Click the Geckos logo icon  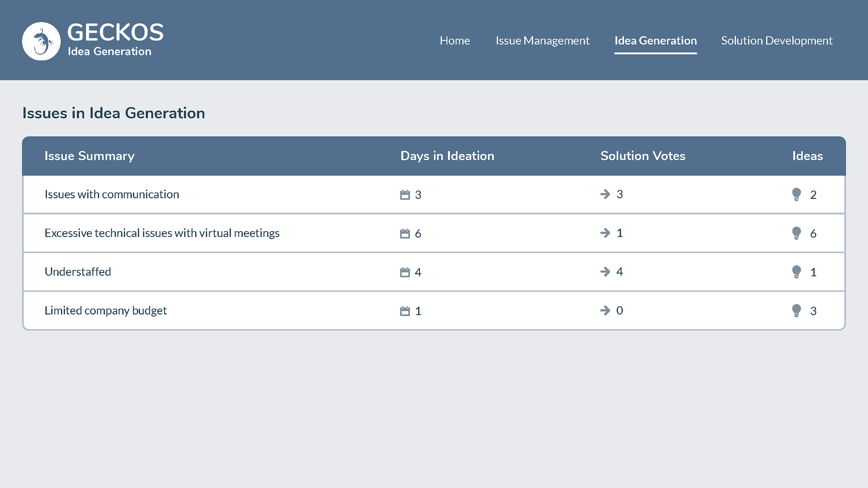click(41, 41)
